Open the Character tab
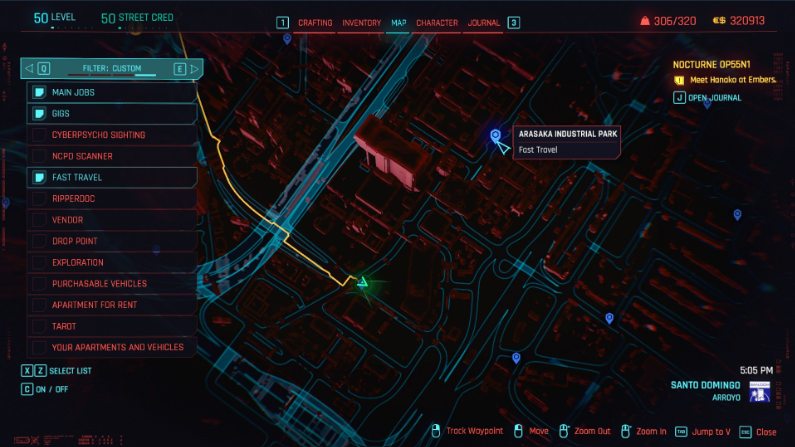The height and width of the screenshot is (447, 795). pyautogui.click(x=437, y=23)
